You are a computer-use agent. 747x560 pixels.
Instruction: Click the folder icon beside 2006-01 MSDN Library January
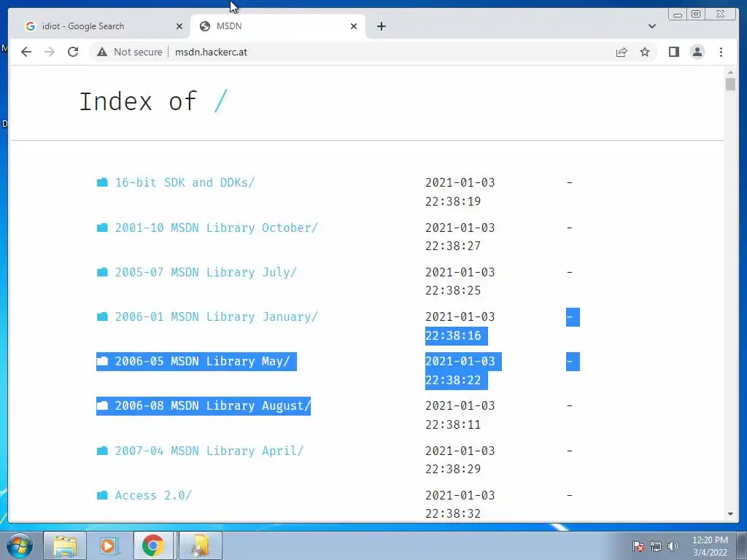(102, 316)
